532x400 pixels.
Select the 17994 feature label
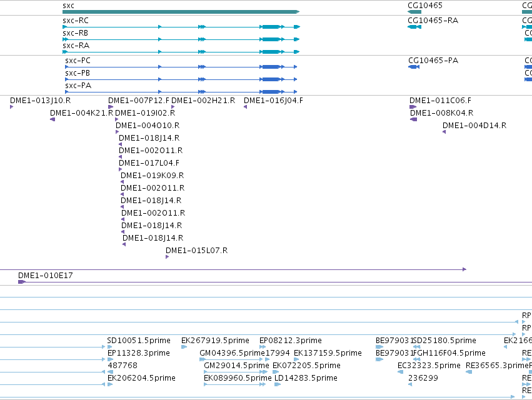(x=277, y=353)
